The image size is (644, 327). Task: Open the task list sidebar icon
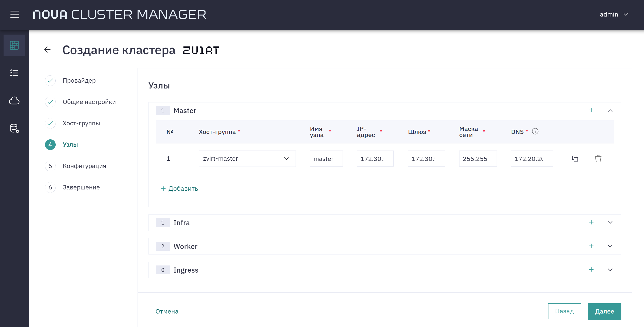14,73
